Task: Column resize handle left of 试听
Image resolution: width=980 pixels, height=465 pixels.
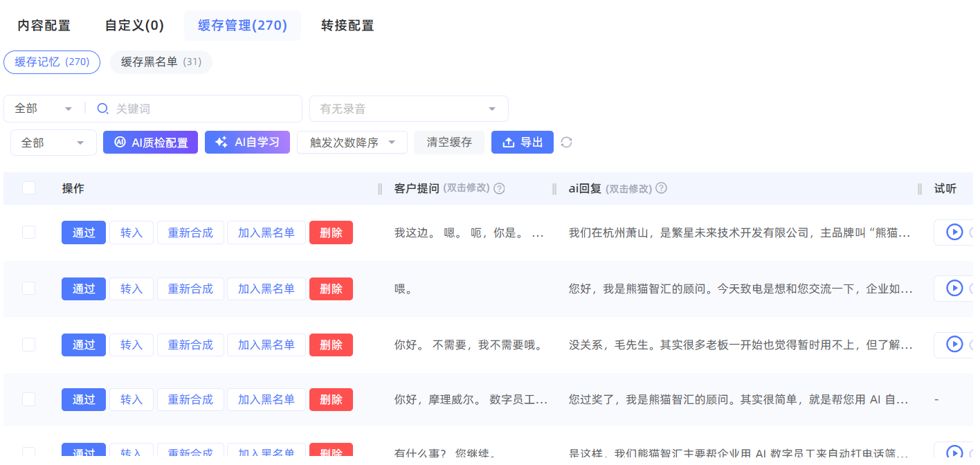Action: [920, 189]
